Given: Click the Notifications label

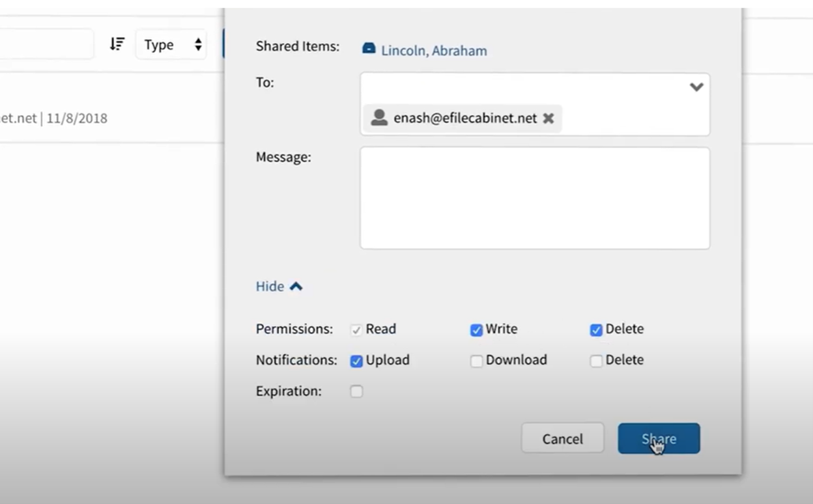Looking at the screenshot, I should (x=296, y=360).
